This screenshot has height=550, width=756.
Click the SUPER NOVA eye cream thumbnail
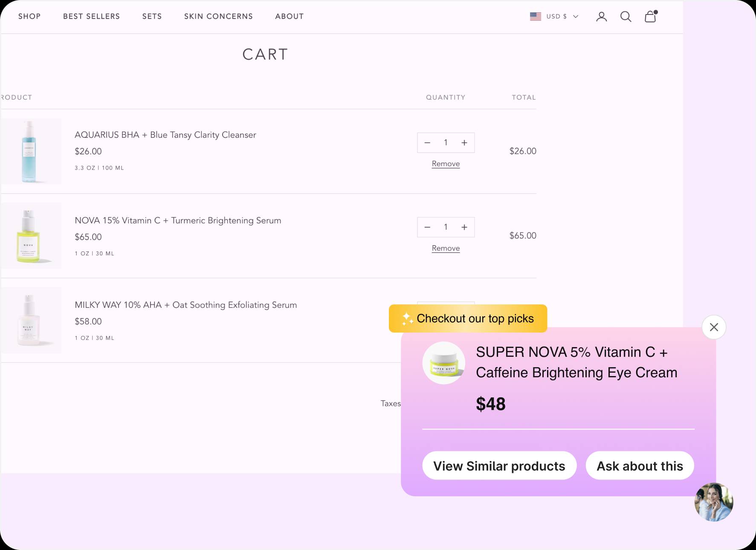point(443,362)
